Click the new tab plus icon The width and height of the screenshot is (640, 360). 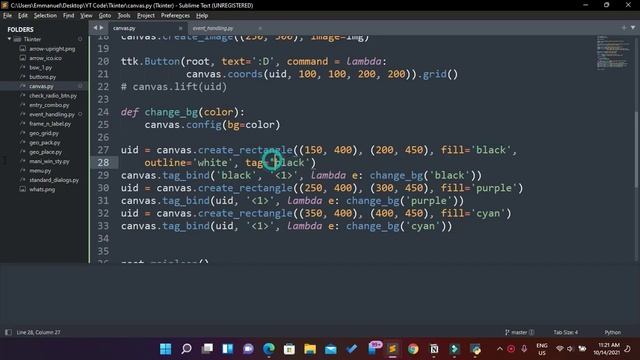tap(624, 28)
